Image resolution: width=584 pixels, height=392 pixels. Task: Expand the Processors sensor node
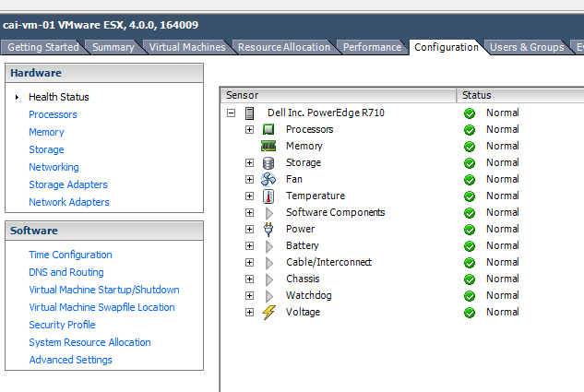click(249, 129)
